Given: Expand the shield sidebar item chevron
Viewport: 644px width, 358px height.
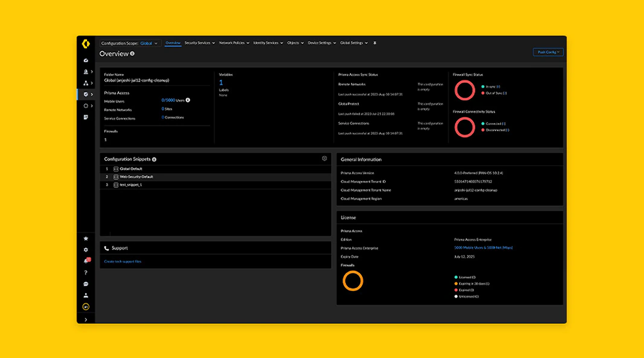Looking at the screenshot, I should click(x=91, y=95).
